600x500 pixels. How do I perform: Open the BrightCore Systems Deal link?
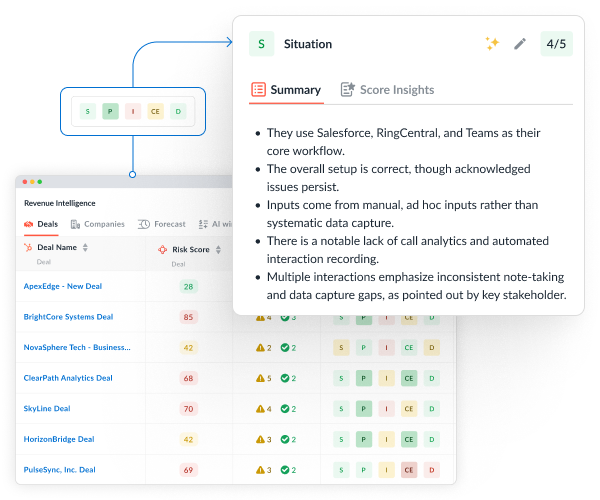pyautogui.click(x=68, y=317)
